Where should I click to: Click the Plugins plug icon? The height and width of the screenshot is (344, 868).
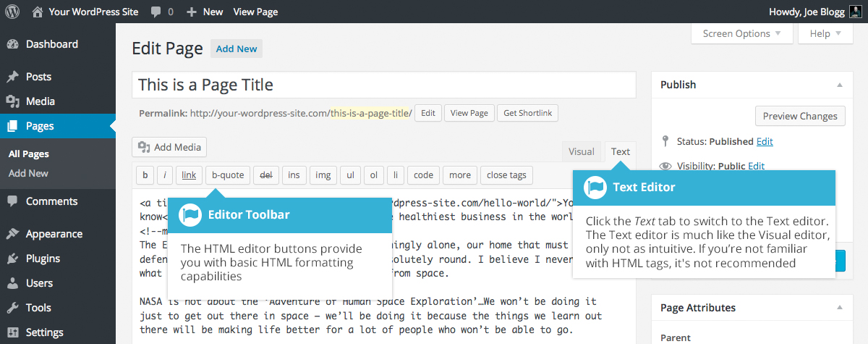point(12,259)
